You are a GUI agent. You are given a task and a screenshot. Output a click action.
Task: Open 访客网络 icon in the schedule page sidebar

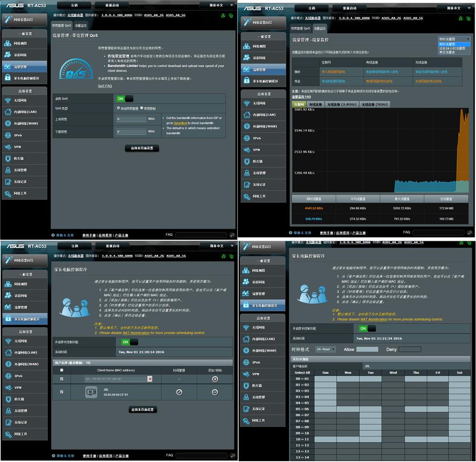[x=245, y=282]
